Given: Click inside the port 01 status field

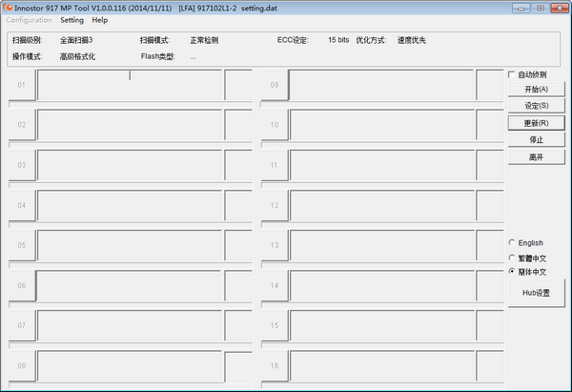Looking at the screenshot, I should [x=129, y=85].
